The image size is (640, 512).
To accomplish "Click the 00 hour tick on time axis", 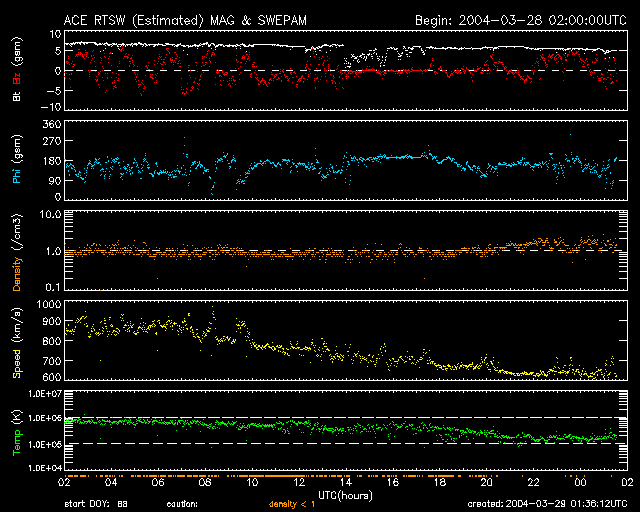I will coord(580,482).
